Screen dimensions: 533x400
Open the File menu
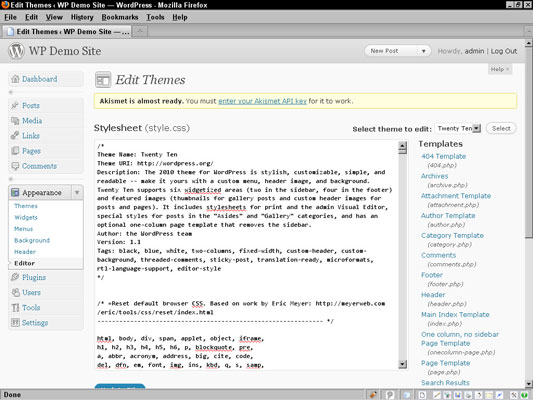coord(10,17)
